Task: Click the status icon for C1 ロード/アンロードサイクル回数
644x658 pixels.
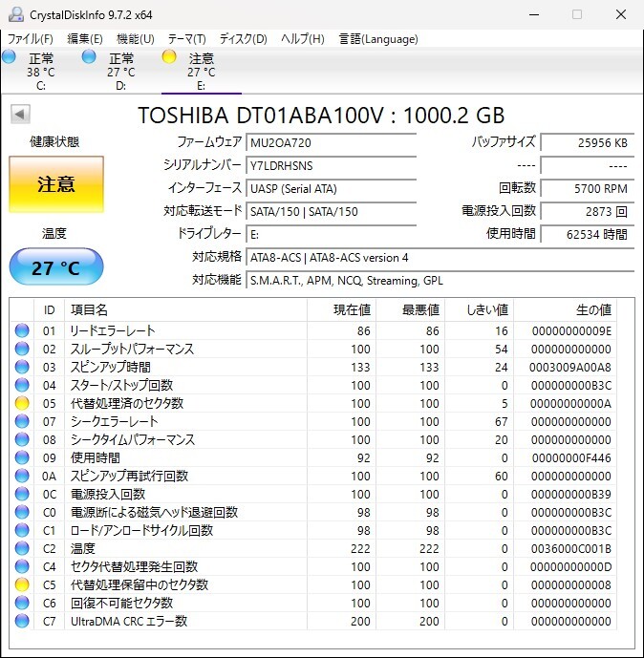Action: click(x=22, y=530)
